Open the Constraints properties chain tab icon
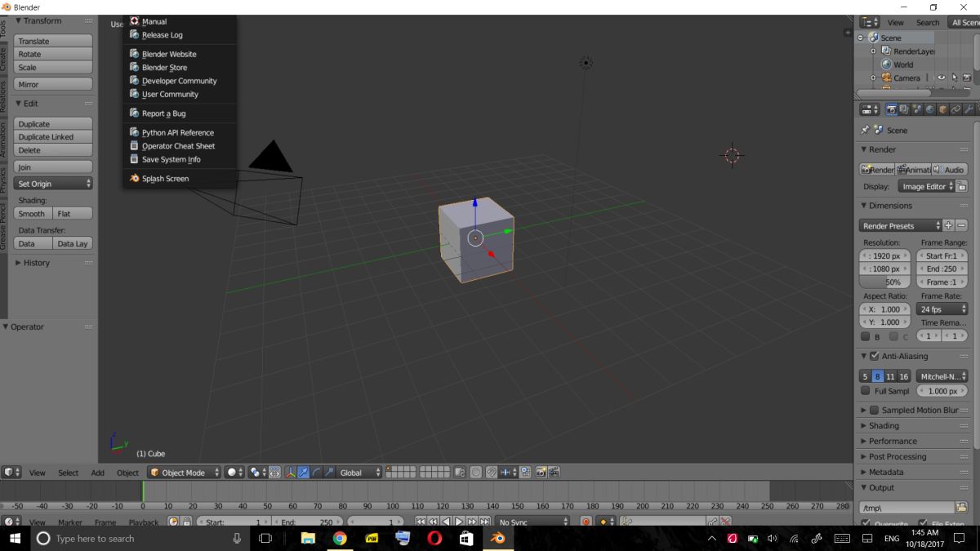Screen dimensions: 980x551 pos(955,109)
